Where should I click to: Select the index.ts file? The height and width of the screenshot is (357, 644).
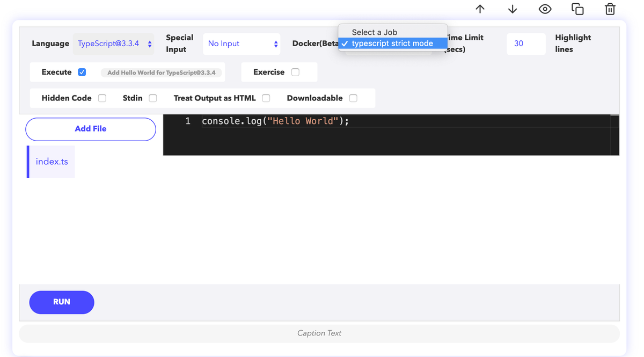click(x=52, y=162)
